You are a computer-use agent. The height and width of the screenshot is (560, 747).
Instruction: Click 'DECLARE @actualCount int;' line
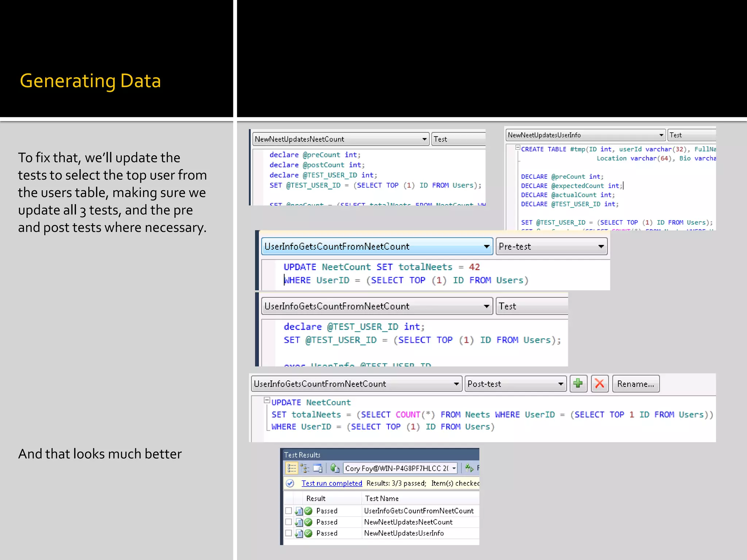568,195
